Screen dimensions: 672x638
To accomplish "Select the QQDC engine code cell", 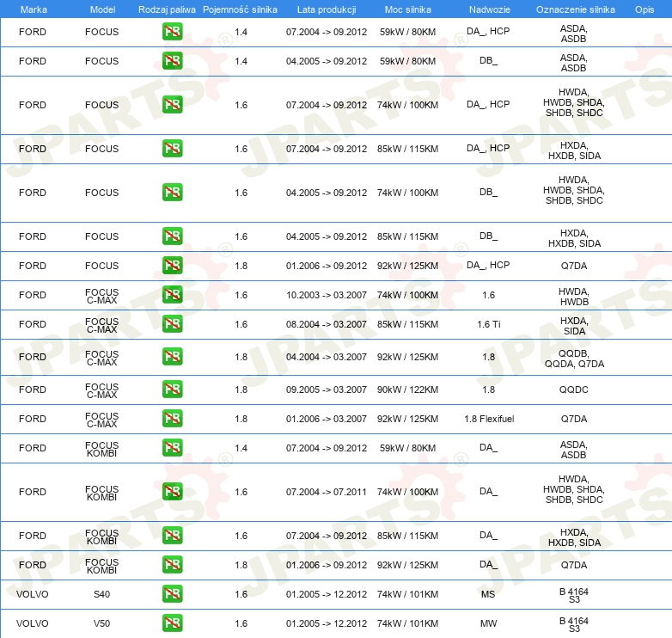I will [x=573, y=390].
